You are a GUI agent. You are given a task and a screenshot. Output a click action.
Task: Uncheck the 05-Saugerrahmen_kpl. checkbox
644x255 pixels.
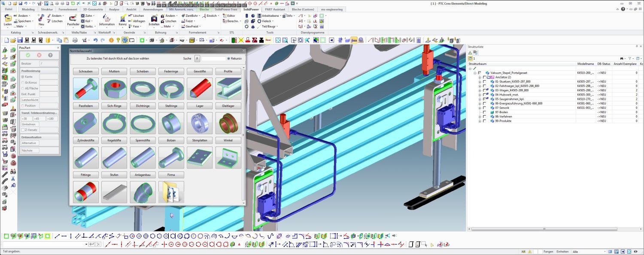(484, 99)
